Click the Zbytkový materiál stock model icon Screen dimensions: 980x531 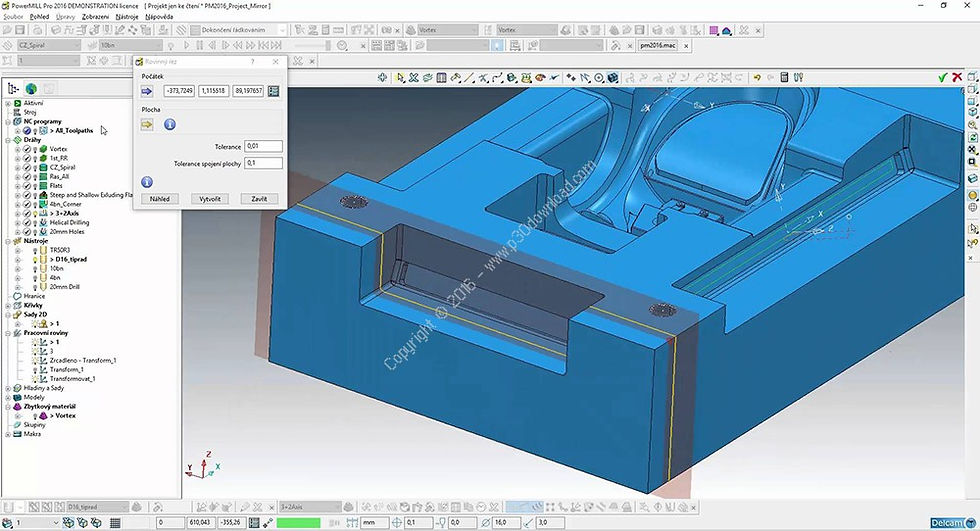[18, 406]
